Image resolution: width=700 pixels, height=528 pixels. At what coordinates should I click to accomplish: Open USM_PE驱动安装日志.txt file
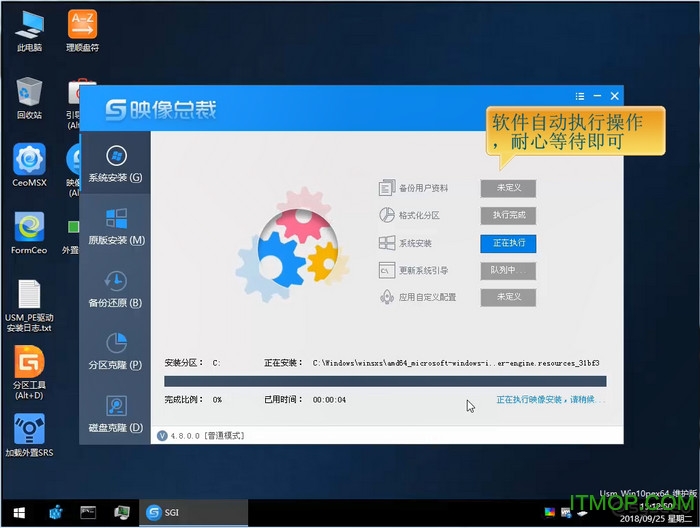(x=29, y=306)
